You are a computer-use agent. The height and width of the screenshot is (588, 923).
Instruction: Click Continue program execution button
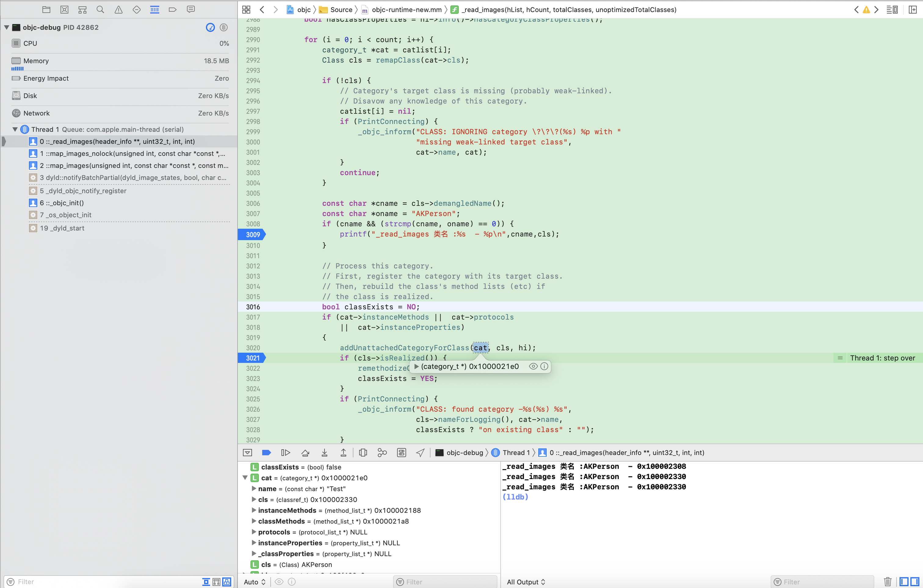286,453
